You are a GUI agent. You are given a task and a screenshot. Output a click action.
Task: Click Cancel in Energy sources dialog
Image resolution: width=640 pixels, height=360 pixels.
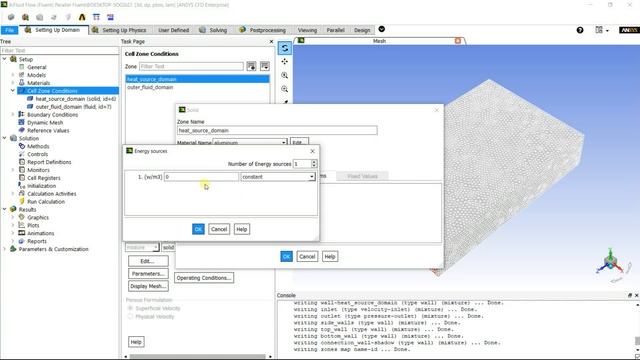(219, 229)
